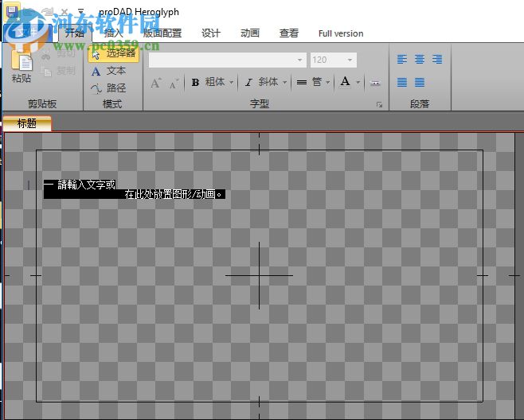524x420 pixels.
Task: Click second justify icon in 段落 bottom row
Action: click(420, 82)
